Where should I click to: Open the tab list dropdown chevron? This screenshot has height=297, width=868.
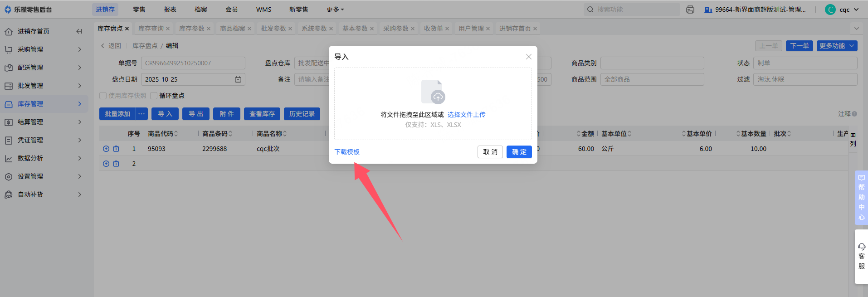point(857,29)
